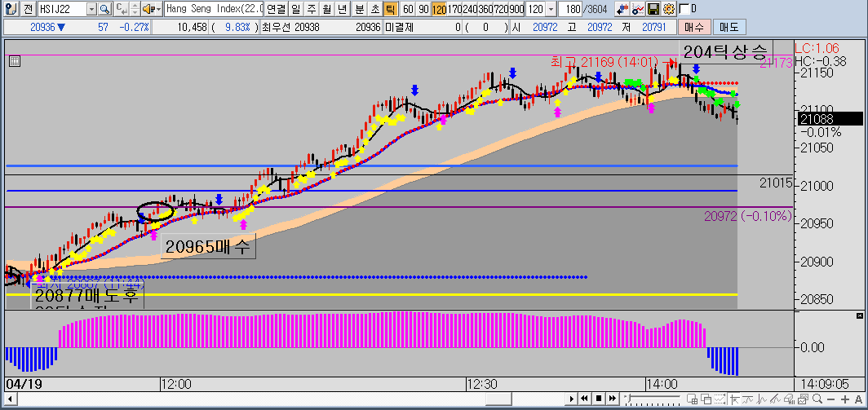Image resolution: width=868 pixels, height=410 pixels.
Task: Click the minus zoom-out icon
Action: [x=830, y=399]
